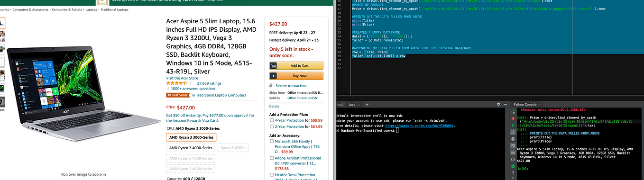Screen dimensions: 644x180
Task: Open the Details link under Sold by
Action: click(274, 107)
